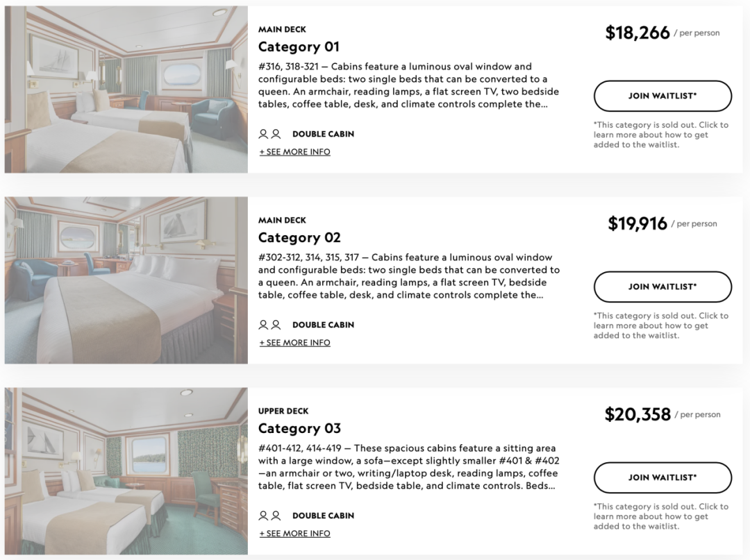The height and width of the screenshot is (560, 750).
Task: Click the $20,358 per person price
Action: 662,414
